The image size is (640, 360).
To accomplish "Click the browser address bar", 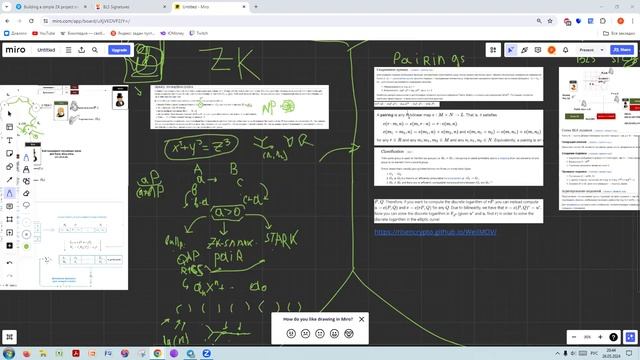I will pos(286,21).
